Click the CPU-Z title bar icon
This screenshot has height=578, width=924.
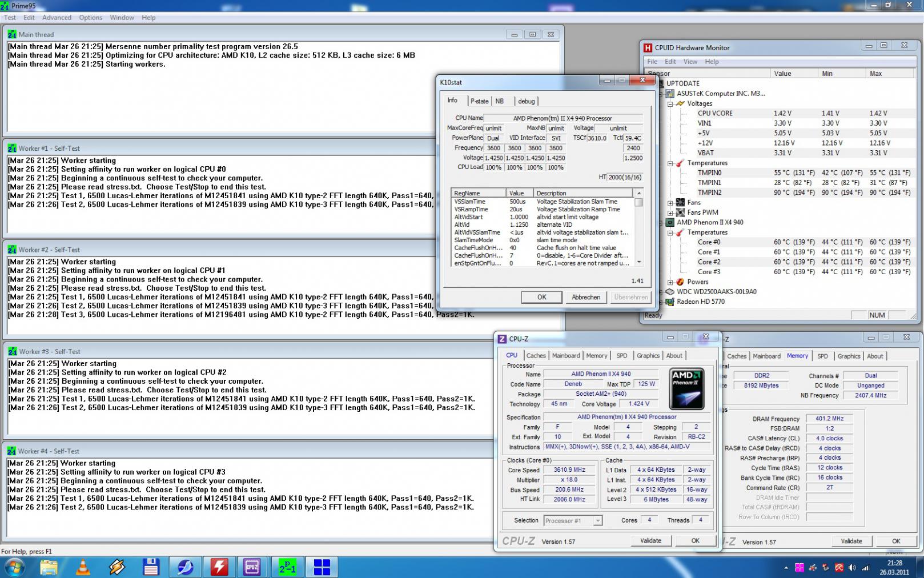502,339
